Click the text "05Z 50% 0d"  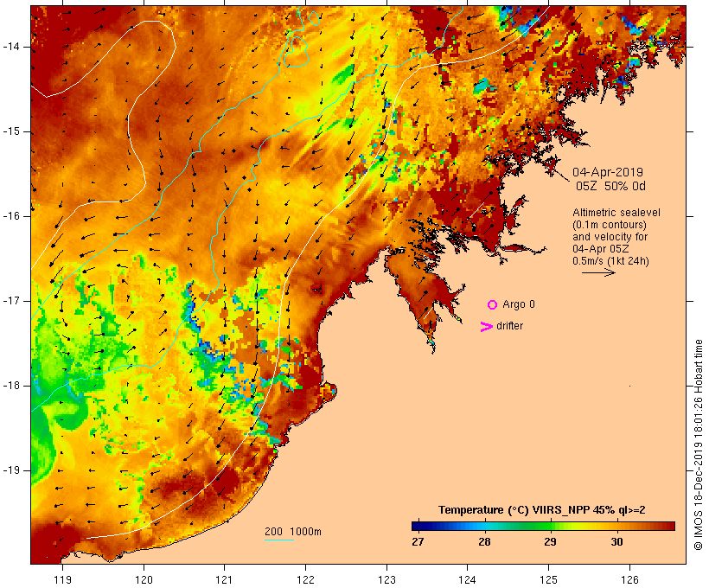(610, 186)
